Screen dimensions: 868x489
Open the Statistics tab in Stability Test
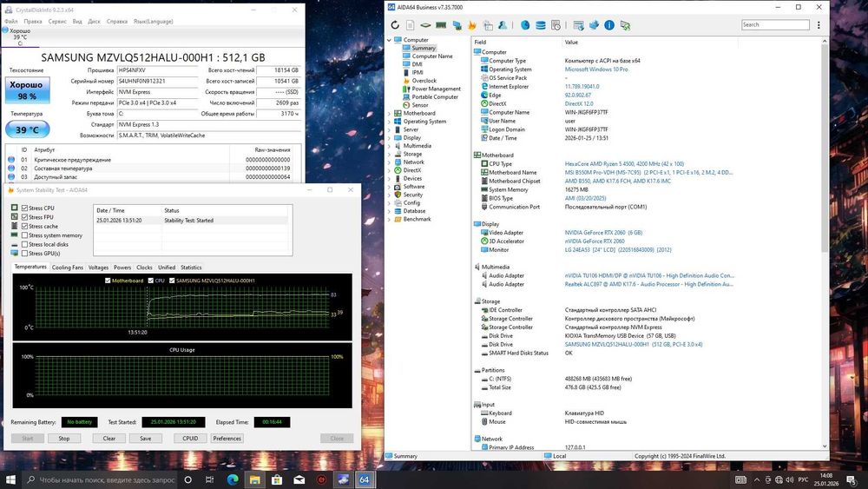[x=191, y=268]
